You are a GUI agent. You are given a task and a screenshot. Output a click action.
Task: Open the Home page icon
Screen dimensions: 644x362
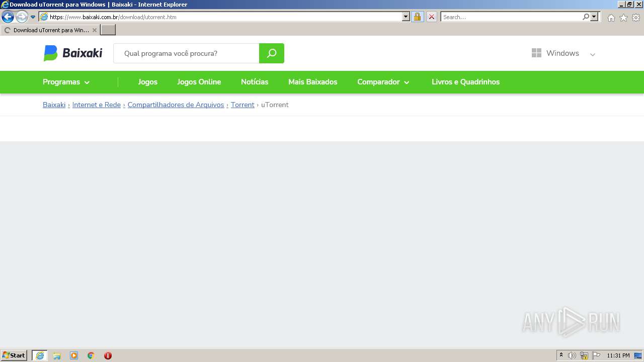[611, 18]
